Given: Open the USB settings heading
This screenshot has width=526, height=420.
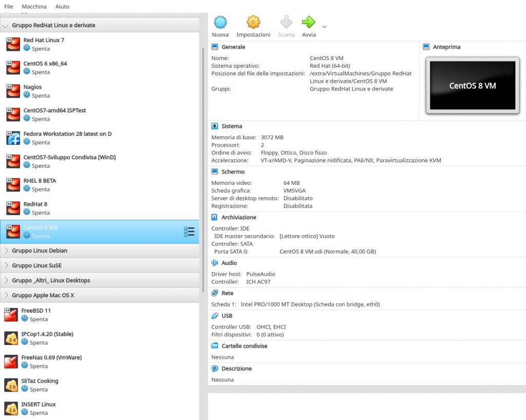Looking at the screenshot, I should (x=227, y=316).
